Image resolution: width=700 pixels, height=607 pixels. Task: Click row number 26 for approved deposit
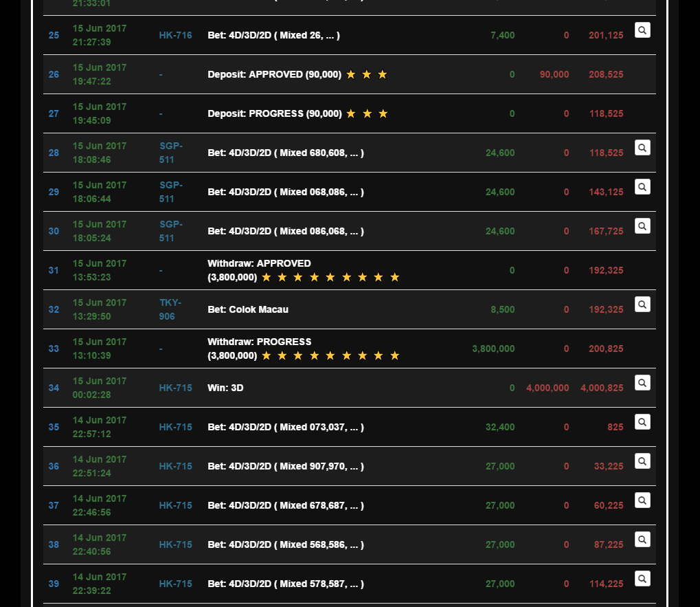click(54, 74)
